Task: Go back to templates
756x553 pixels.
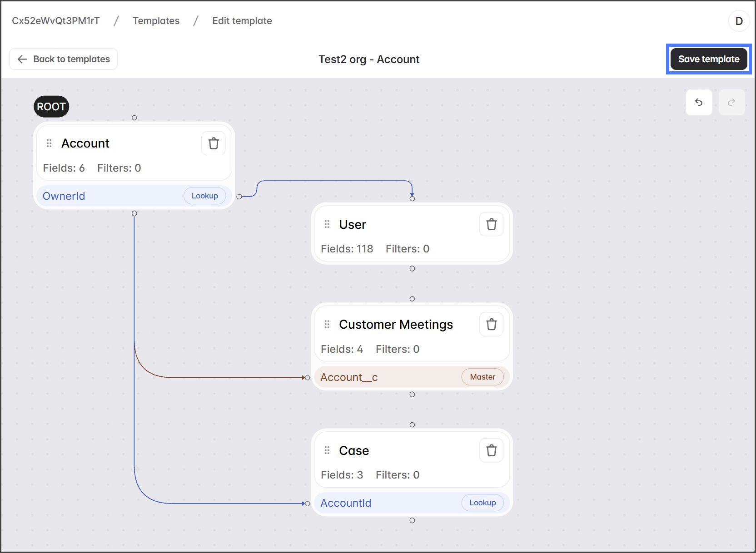Action: (64, 59)
